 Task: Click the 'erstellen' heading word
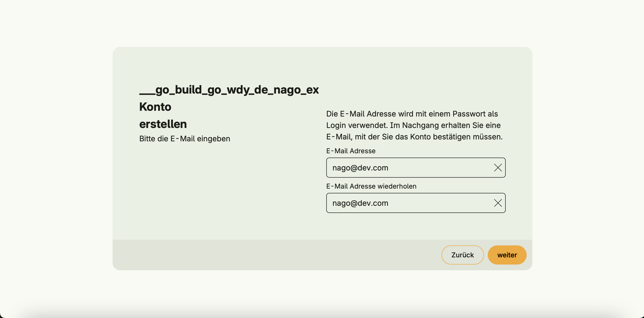pos(163,124)
